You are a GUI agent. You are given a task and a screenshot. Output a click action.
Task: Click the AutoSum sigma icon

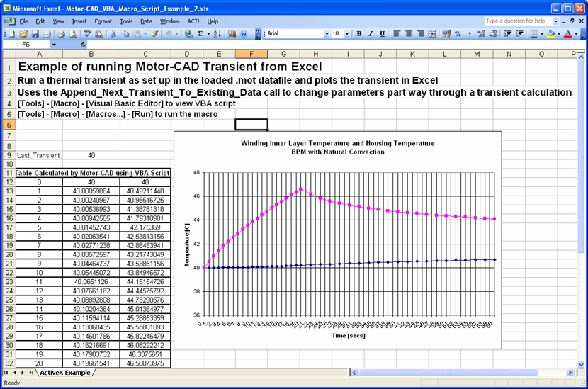coord(200,34)
